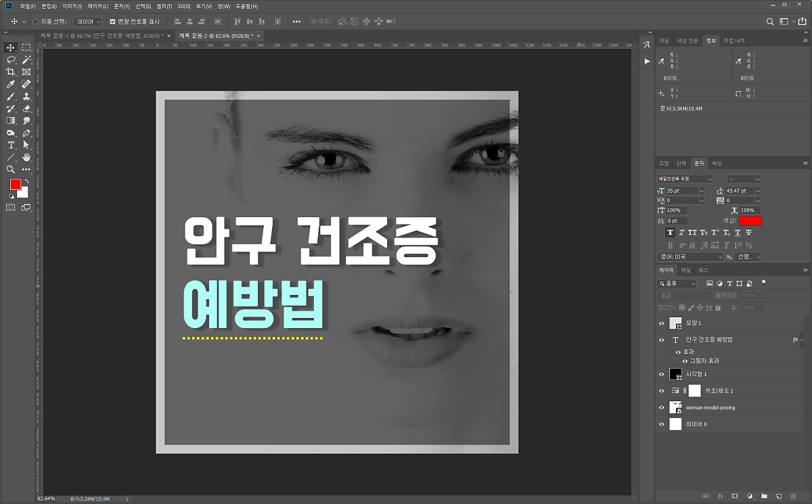
Task: Click the Faux Bold text style icon
Action: [671, 232]
